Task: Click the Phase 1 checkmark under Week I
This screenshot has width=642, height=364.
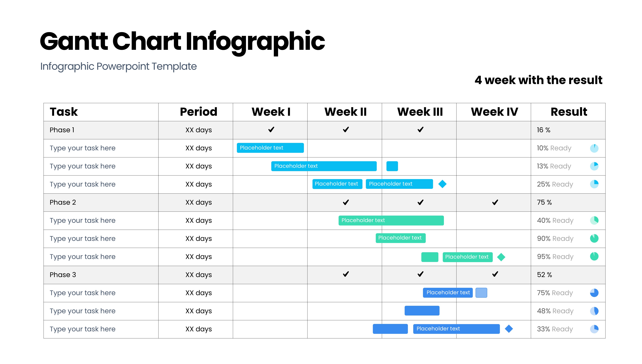Action: pos(271,130)
